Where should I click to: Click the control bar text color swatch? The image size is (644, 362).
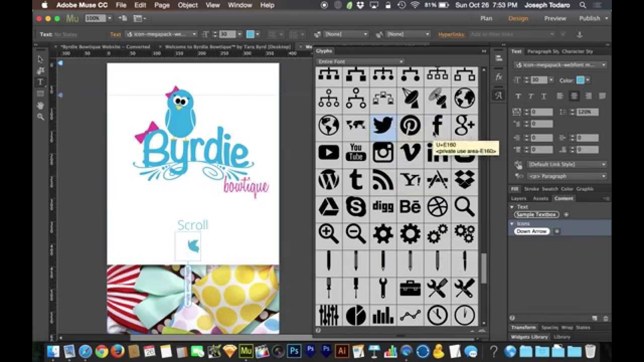point(250,34)
